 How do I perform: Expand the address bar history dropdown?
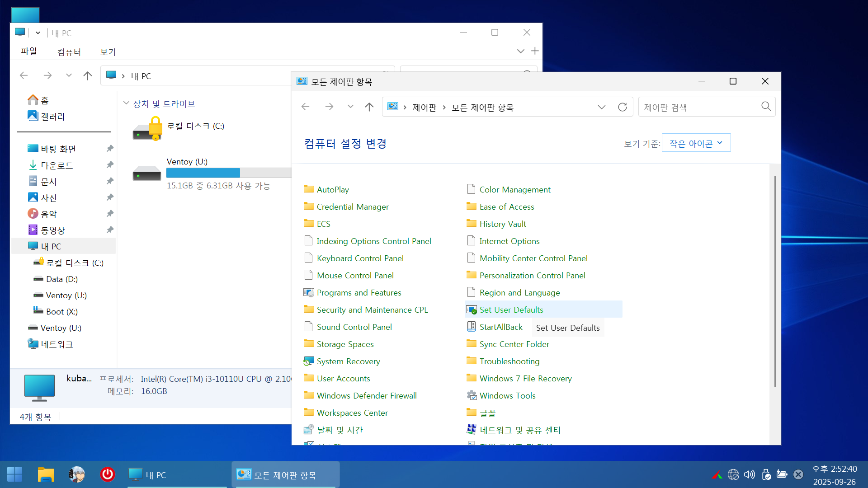pos(601,107)
